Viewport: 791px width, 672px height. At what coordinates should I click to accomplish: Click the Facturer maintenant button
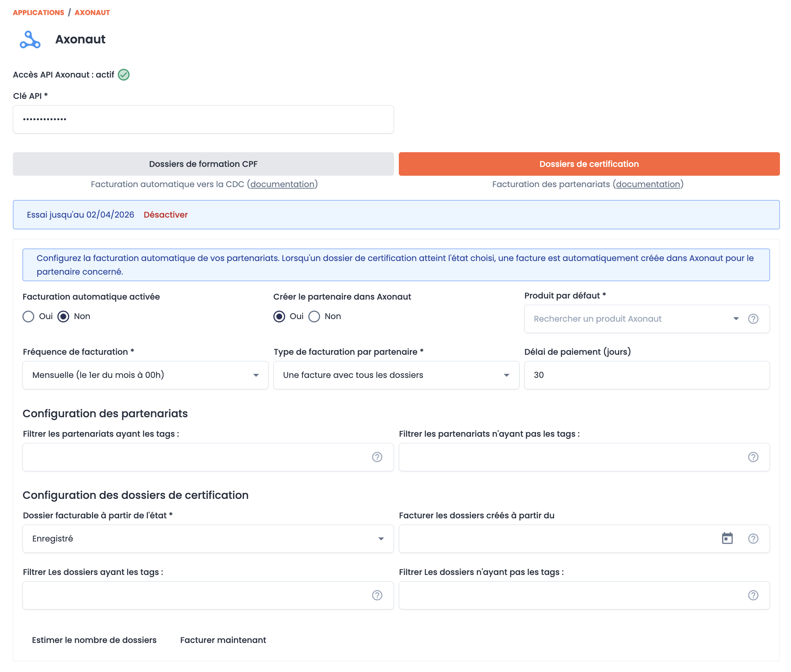pos(223,640)
